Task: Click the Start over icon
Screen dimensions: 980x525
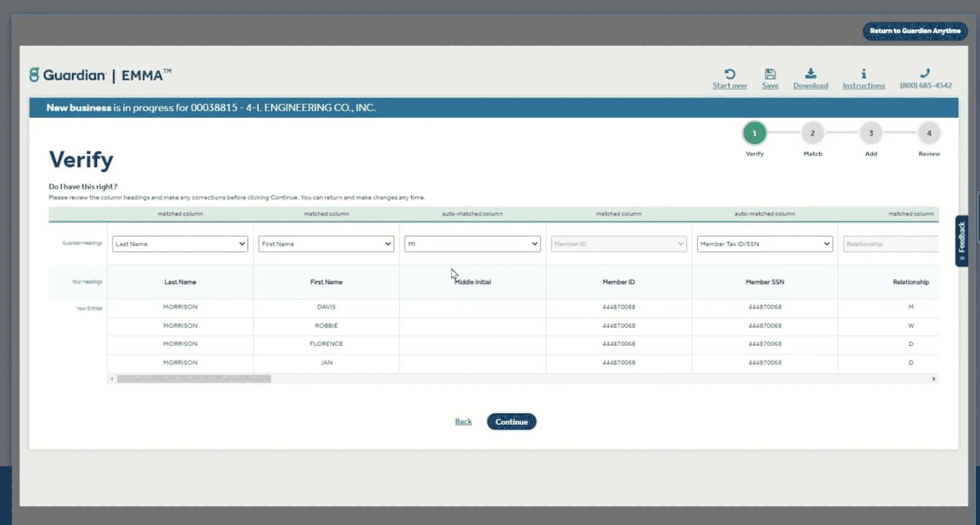Action: [x=730, y=73]
